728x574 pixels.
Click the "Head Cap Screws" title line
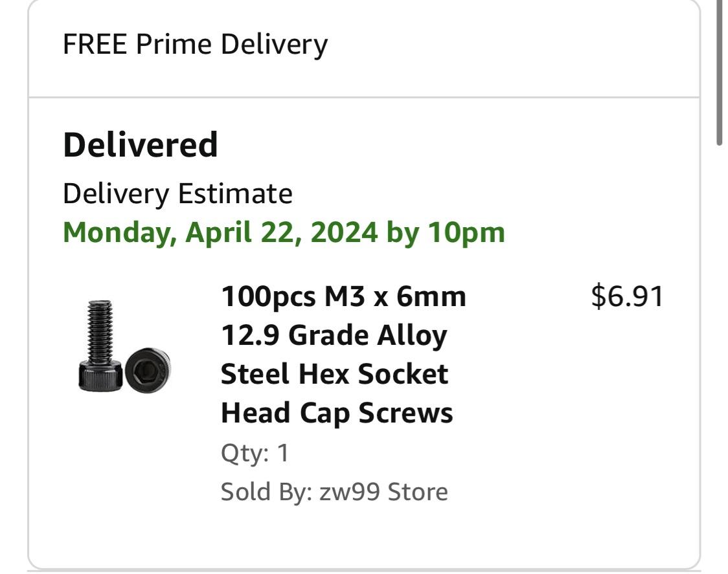click(337, 414)
